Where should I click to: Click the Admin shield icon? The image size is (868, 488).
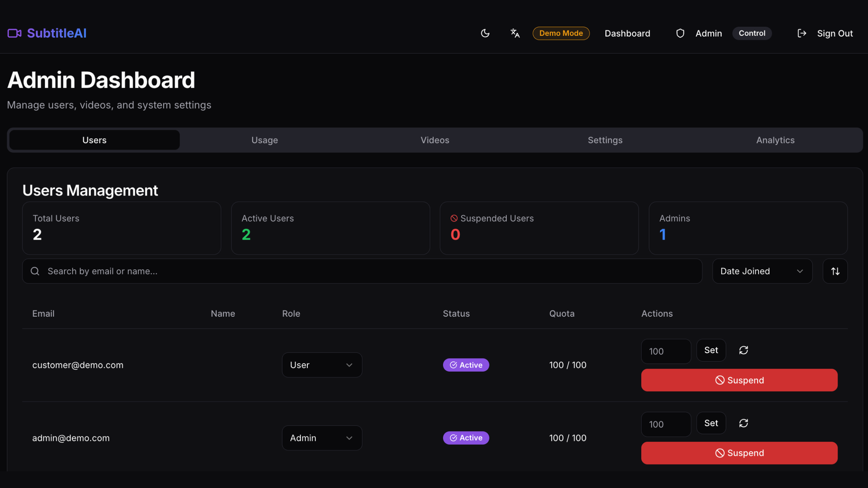[x=680, y=33]
